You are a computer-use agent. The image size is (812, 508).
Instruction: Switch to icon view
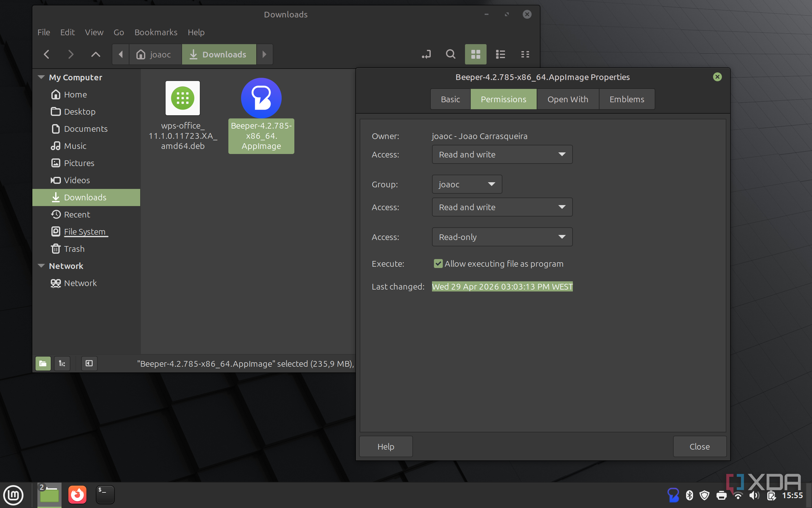click(475, 54)
